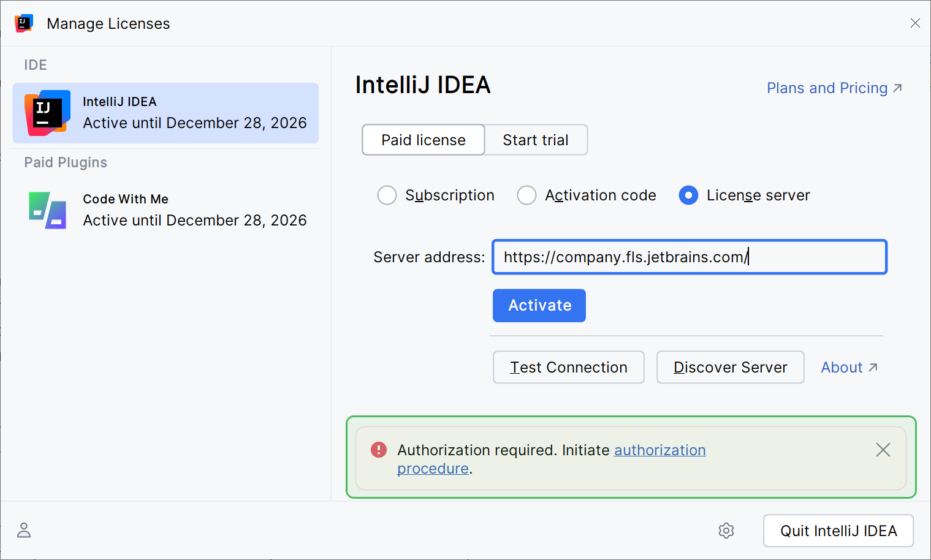The image size is (931, 560).
Task: Select the IntelliJ IDEA icon in the IDE list
Action: (x=47, y=113)
